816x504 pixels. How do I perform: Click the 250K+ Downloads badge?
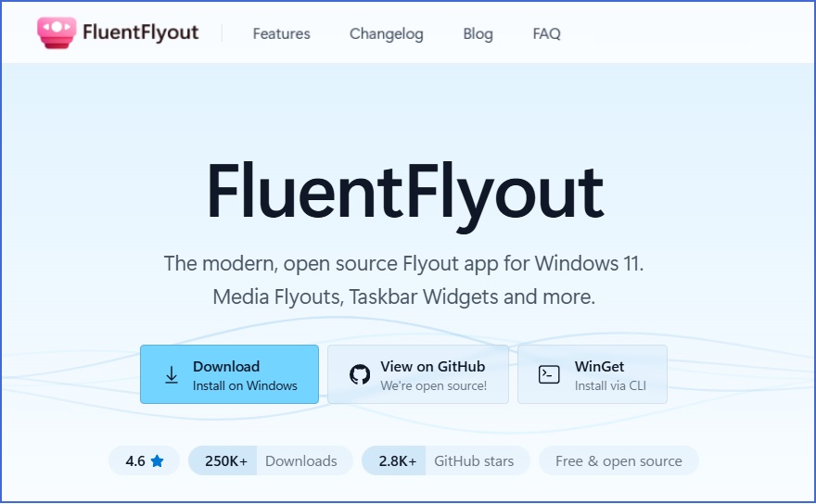coord(271,460)
